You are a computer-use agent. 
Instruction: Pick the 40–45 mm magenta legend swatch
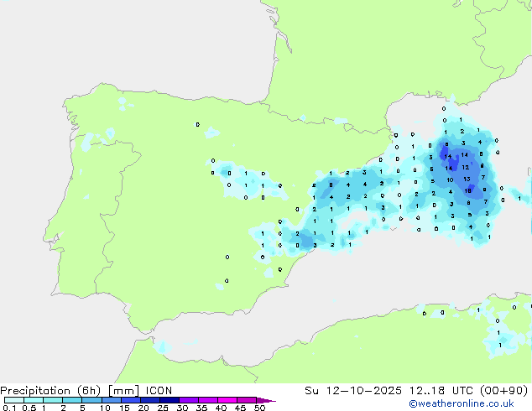pyautogui.click(x=227, y=400)
